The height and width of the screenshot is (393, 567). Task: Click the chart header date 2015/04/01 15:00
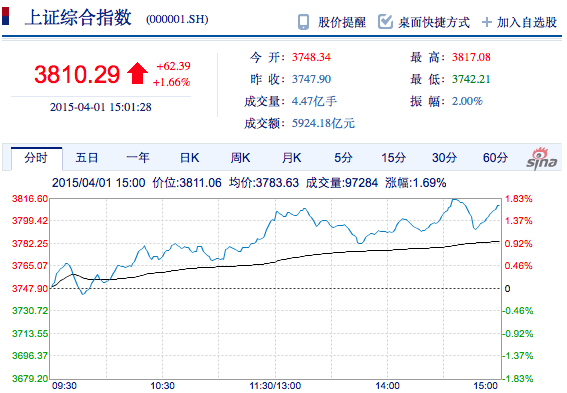click(x=98, y=183)
